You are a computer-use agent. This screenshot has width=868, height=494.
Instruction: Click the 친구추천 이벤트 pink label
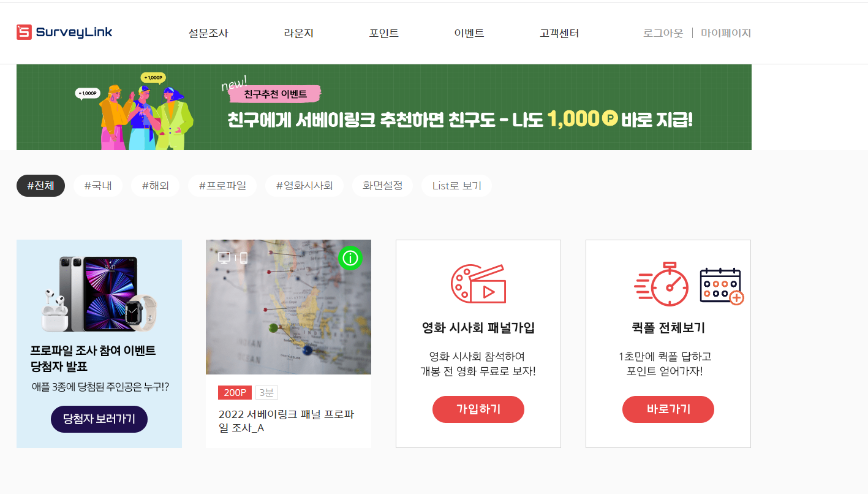(x=275, y=94)
